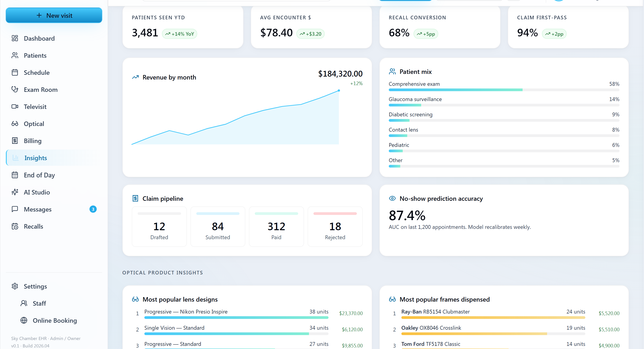Click the trend arrow in +$3.20 badge
This screenshot has height=349, width=644.
(302, 34)
